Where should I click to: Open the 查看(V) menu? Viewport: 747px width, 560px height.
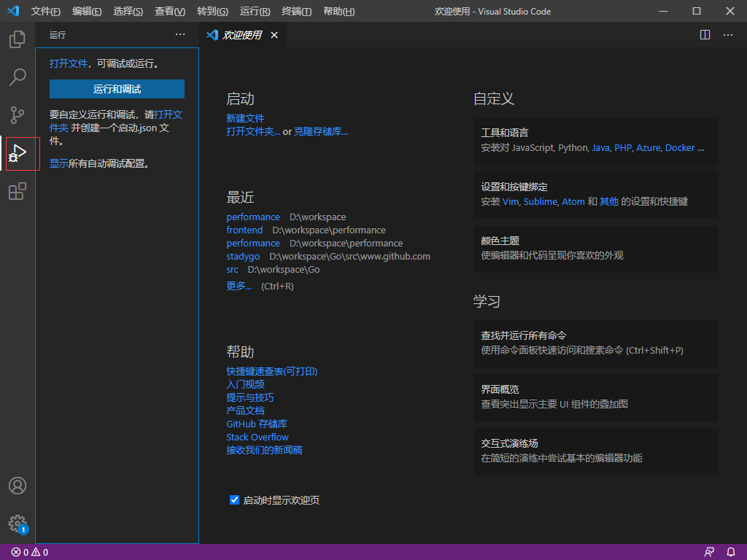pos(170,12)
